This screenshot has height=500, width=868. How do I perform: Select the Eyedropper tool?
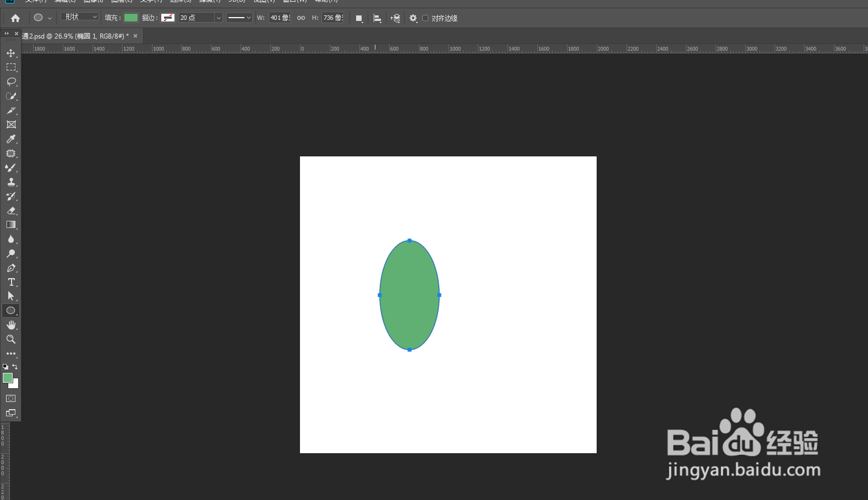click(x=11, y=139)
